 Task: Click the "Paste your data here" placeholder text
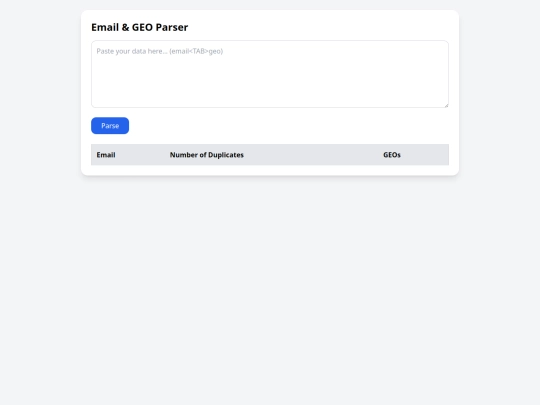[132, 51]
